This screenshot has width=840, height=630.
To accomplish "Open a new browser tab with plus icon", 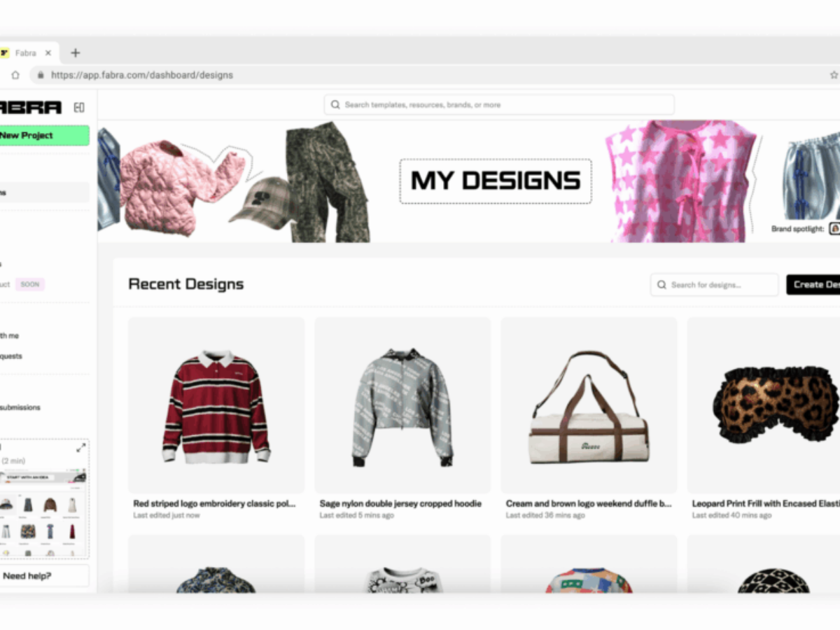I will [76, 53].
